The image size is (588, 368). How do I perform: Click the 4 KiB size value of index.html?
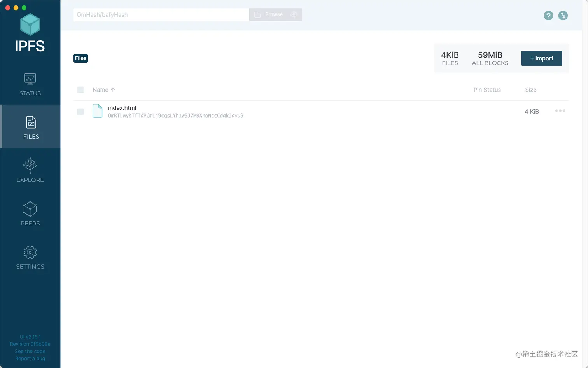pyautogui.click(x=532, y=112)
